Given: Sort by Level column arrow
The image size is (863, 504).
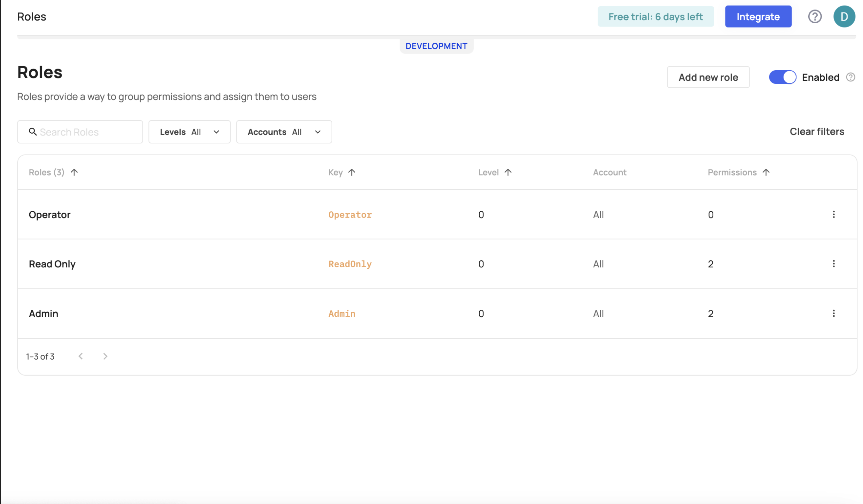Looking at the screenshot, I should [x=508, y=172].
